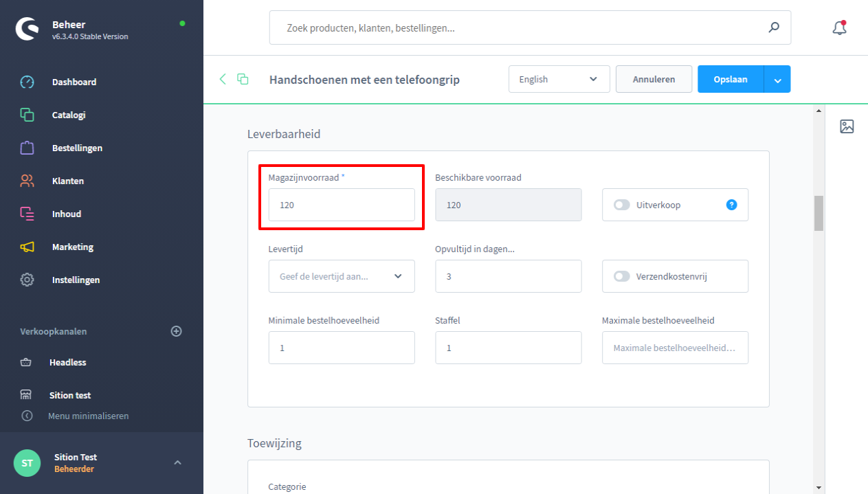Save product with Opslaan button
This screenshot has height=494, width=868.
coord(730,79)
